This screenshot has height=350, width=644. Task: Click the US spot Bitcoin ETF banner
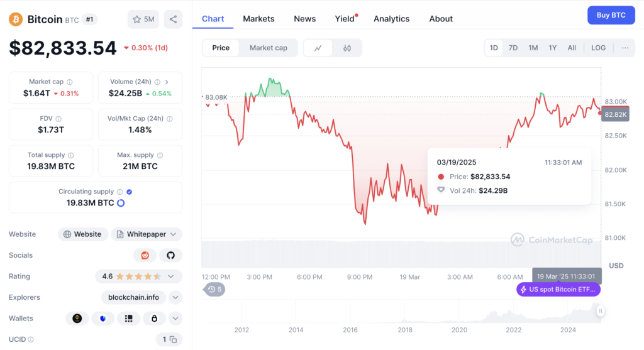click(558, 289)
